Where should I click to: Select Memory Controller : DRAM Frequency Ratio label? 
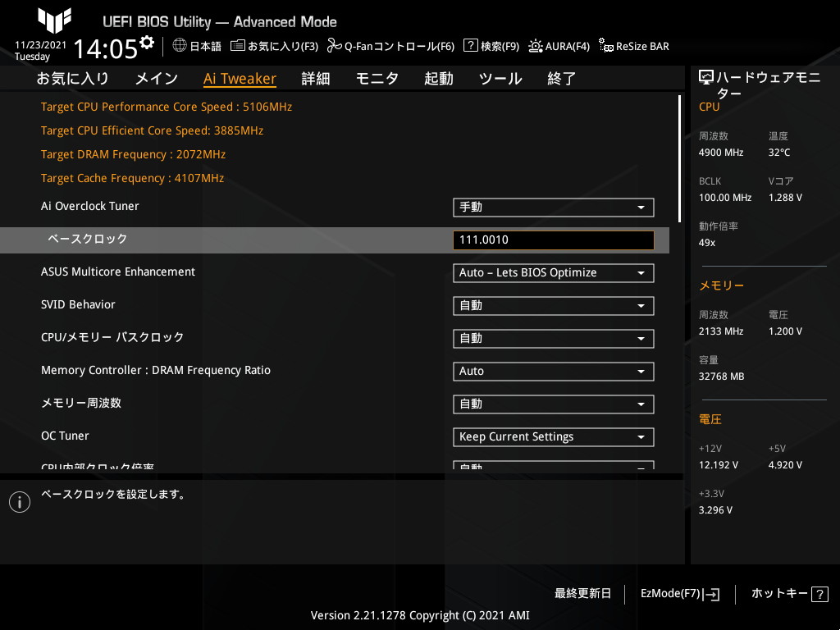(x=156, y=370)
